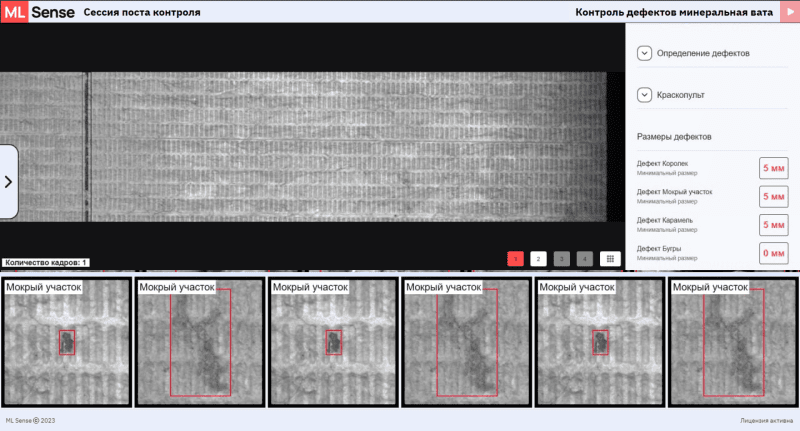Select frame layout button 2

[538, 258]
